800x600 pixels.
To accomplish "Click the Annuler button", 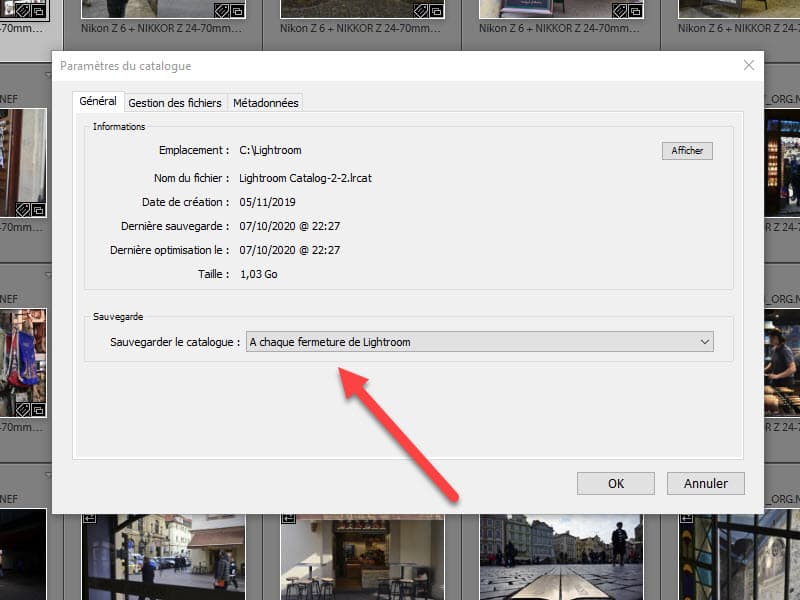I will 706,483.
